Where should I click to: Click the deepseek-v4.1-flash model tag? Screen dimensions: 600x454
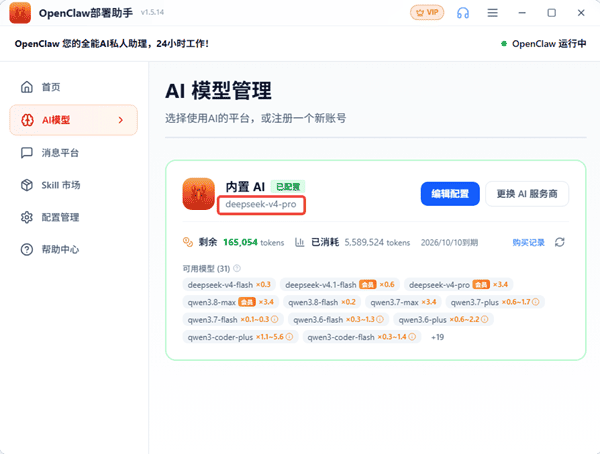click(340, 285)
